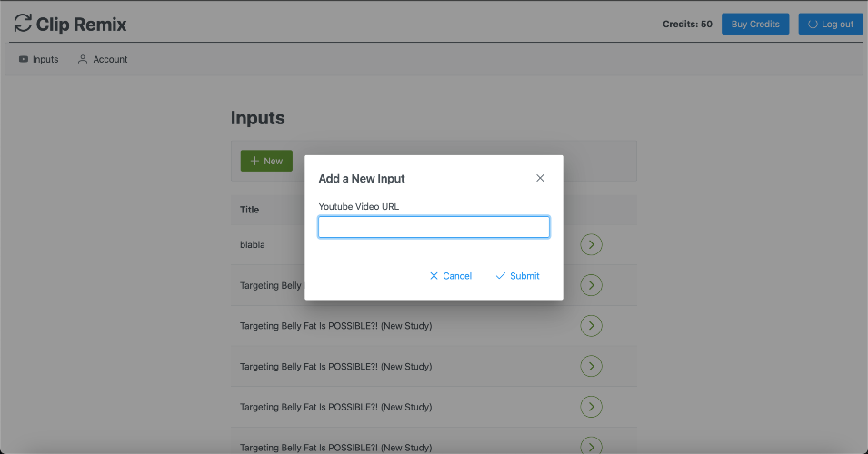Viewport: 868px width, 454px height.
Task: Select the arrow icon in the fourth list row
Action: click(x=591, y=367)
